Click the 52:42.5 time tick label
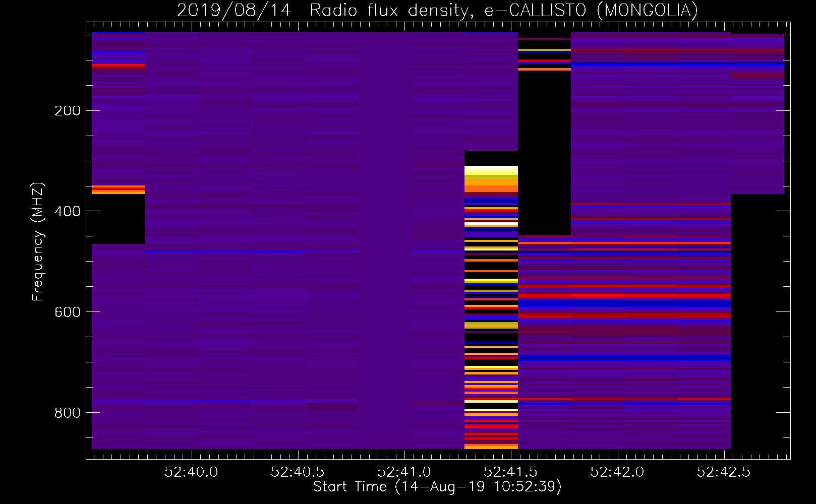Image resolution: width=816 pixels, height=504 pixels. coord(724,472)
